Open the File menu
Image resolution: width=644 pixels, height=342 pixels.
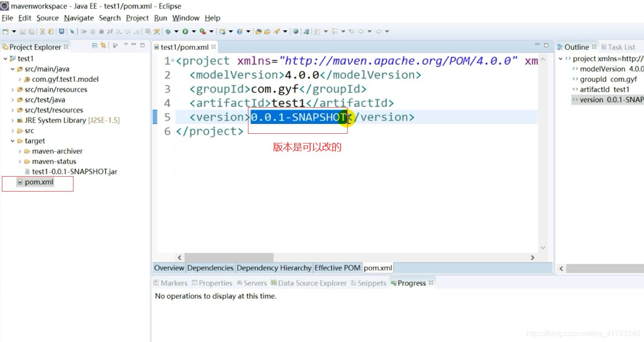click(7, 18)
